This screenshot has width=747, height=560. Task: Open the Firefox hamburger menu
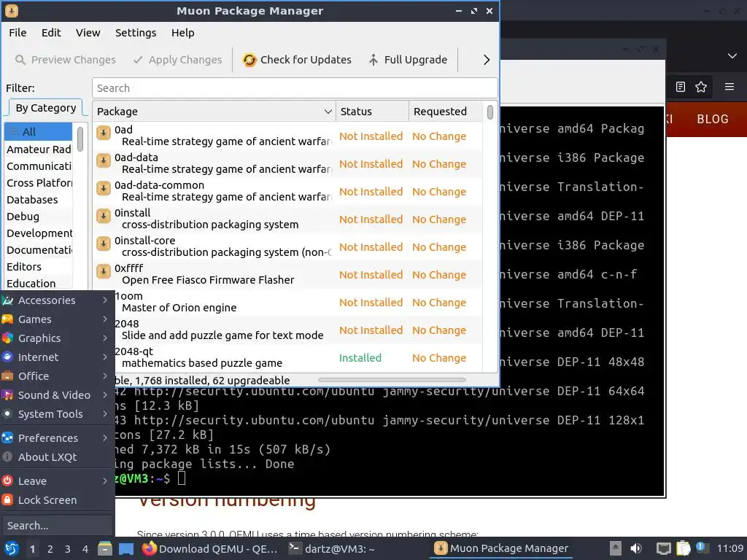pyautogui.click(x=729, y=87)
